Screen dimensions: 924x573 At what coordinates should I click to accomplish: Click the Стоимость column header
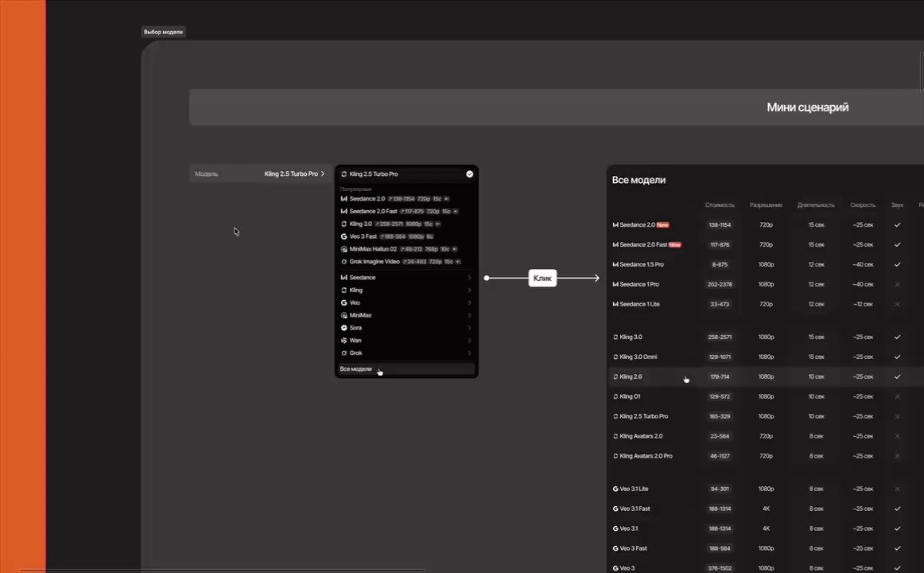click(720, 205)
